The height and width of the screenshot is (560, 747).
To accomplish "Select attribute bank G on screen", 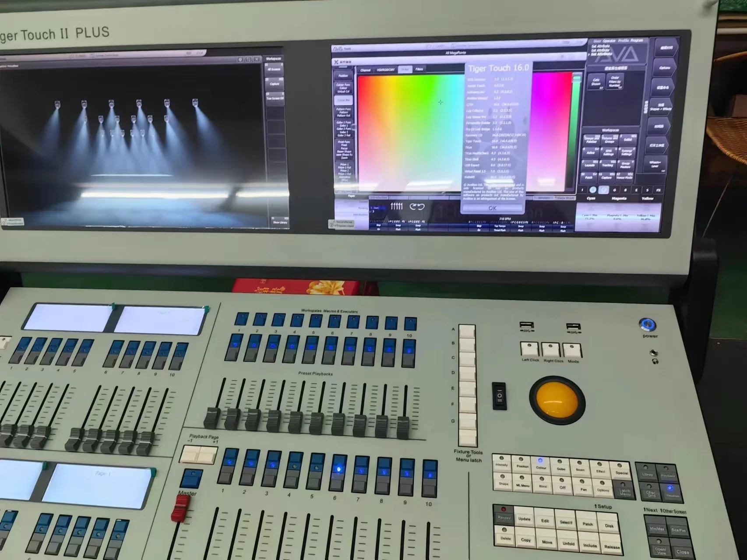I will point(614,190).
